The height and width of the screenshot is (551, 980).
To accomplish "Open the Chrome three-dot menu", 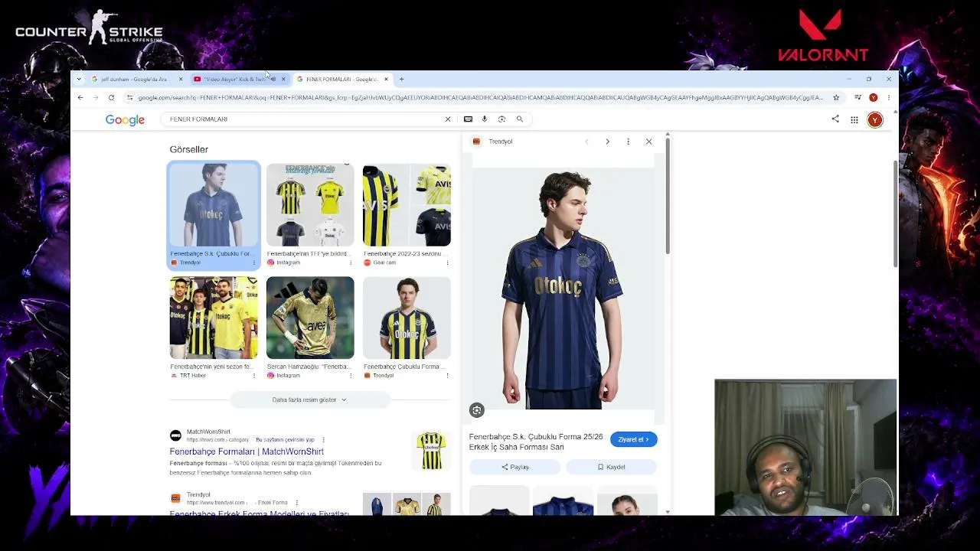I will (888, 97).
